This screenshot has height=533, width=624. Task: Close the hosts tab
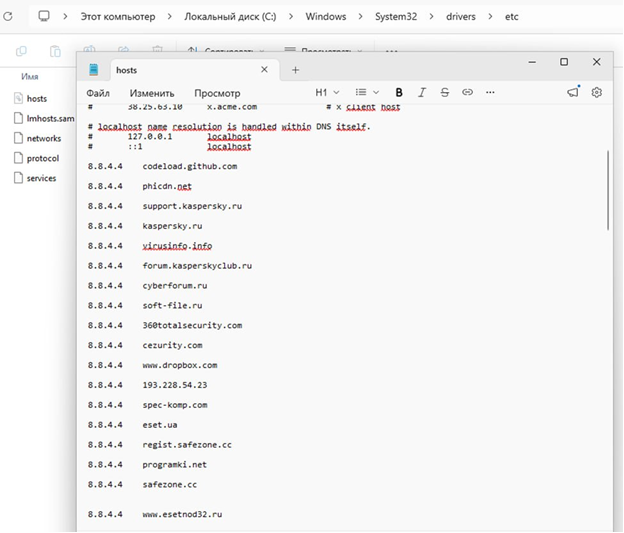[264, 70]
